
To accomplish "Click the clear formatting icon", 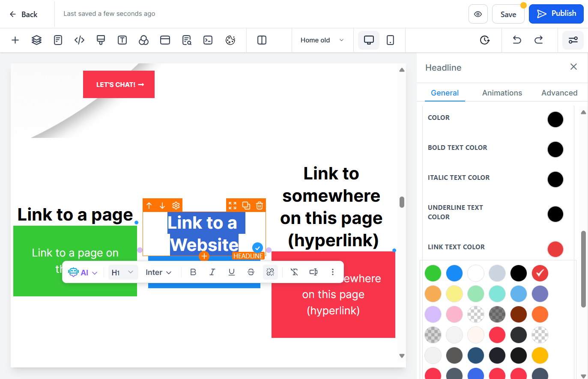I will [294, 272].
